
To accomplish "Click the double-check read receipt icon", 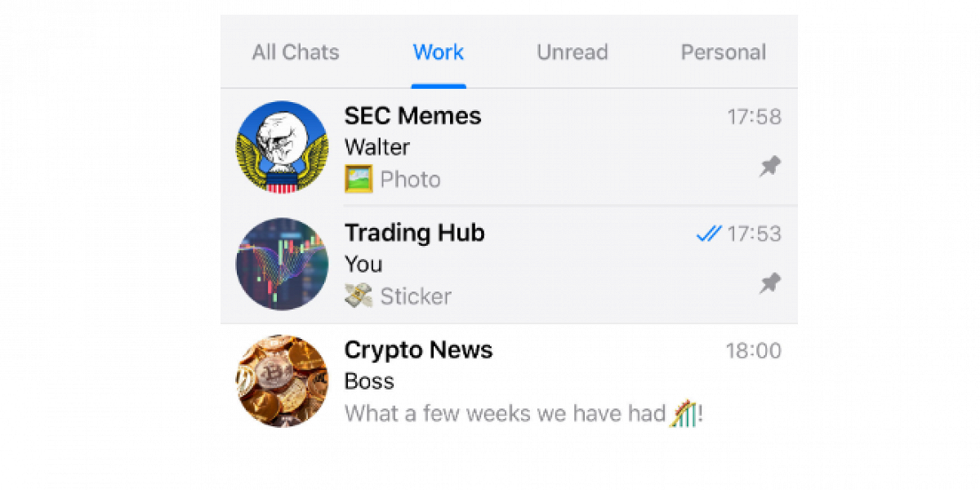I will [x=709, y=234].
